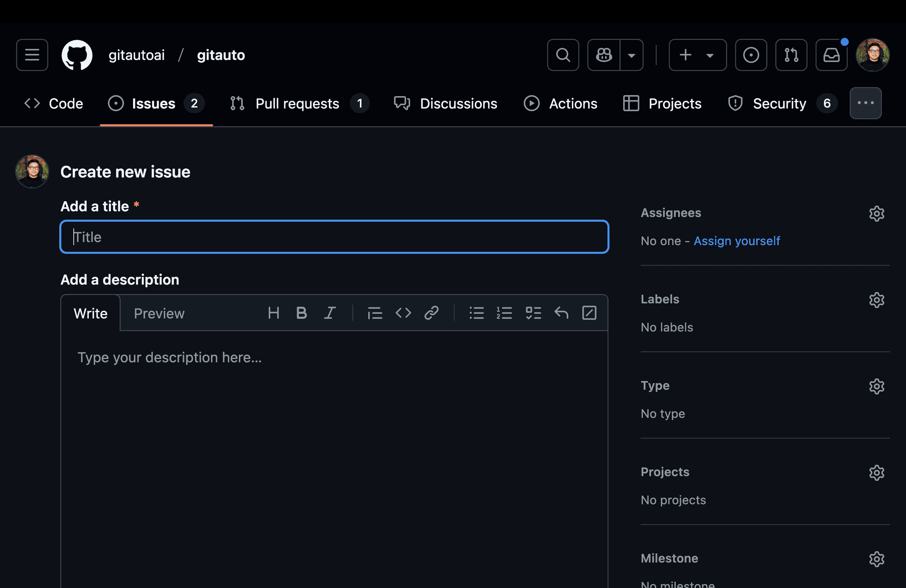Insert a numbered list in the editor

[x=504, y=313]
